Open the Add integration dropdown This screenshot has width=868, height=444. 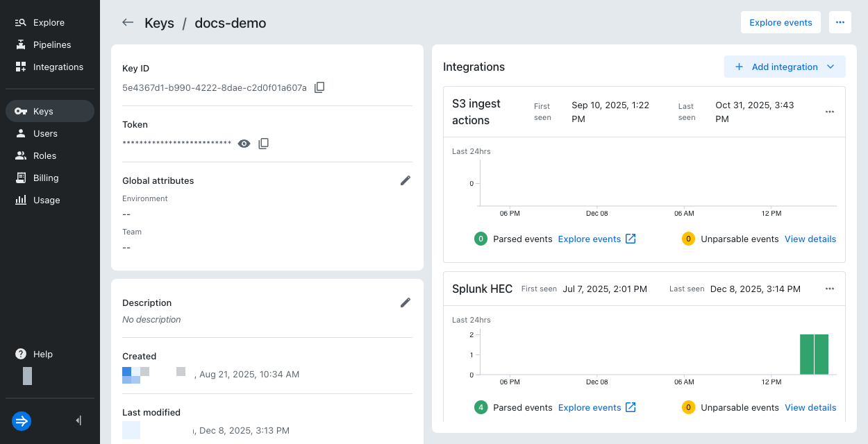785,67
